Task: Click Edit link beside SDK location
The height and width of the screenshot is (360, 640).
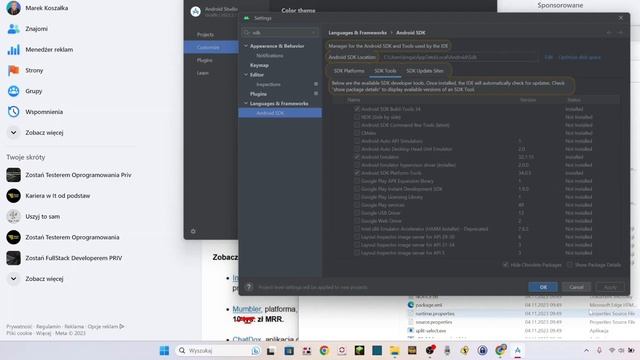Action: [549, 57]
